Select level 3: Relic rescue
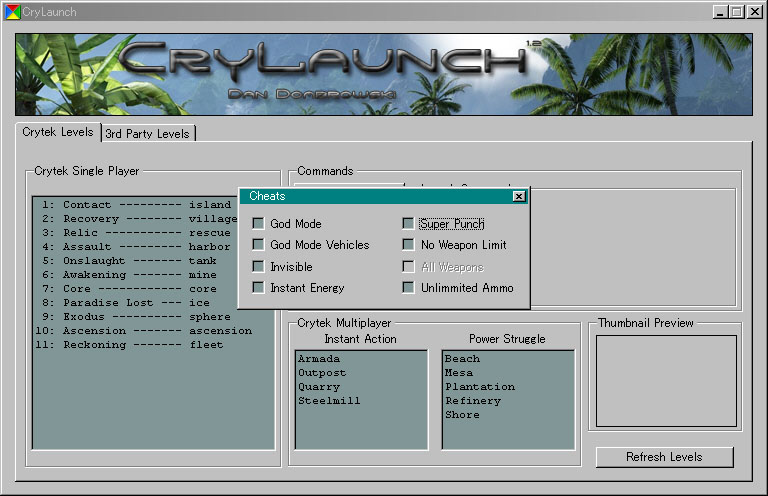Viewport: 768px width, 496px height. pos(136,233)
